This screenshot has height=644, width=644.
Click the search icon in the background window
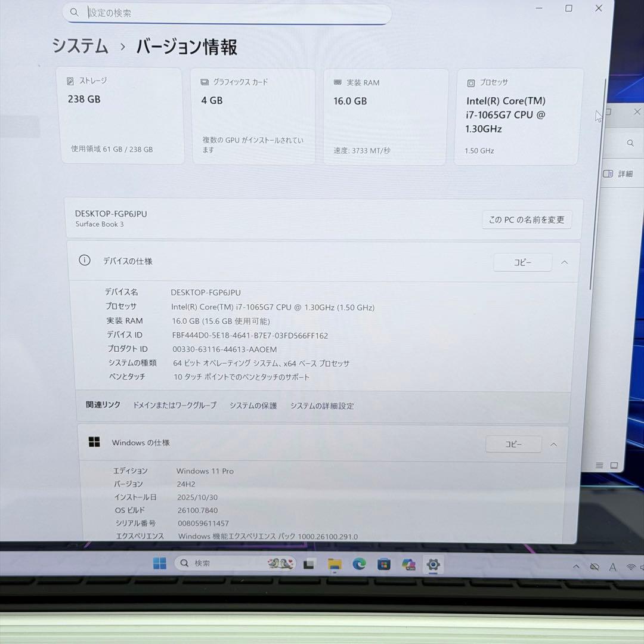pyautogui.click(x=630, y=143)
